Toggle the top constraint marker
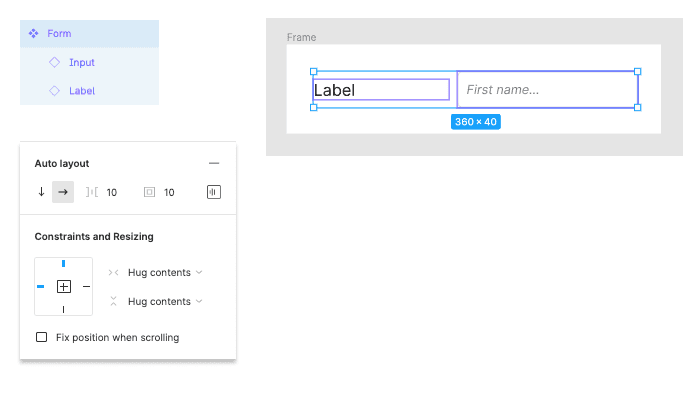Screen dimensions: 699x396 tap(63, 264)
